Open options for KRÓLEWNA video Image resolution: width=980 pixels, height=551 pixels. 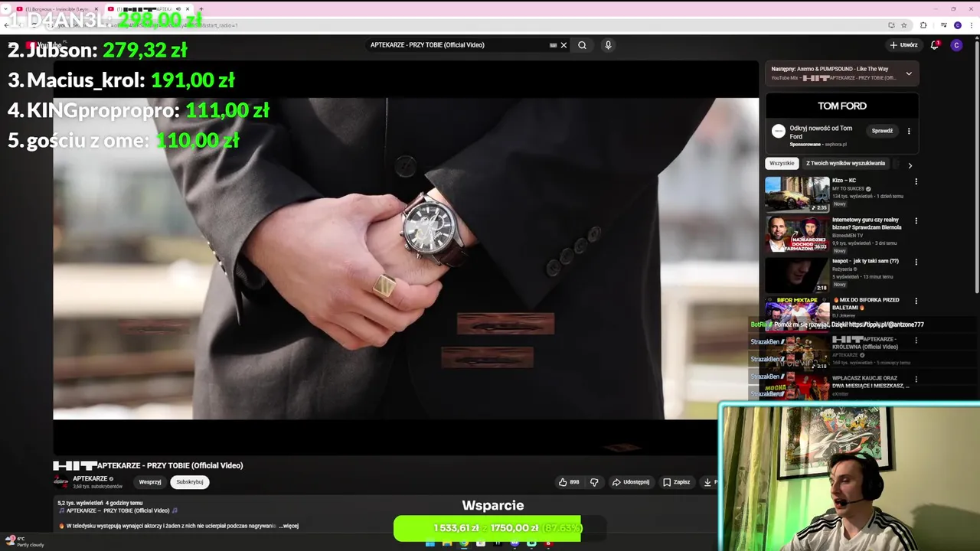pos(916,341)
